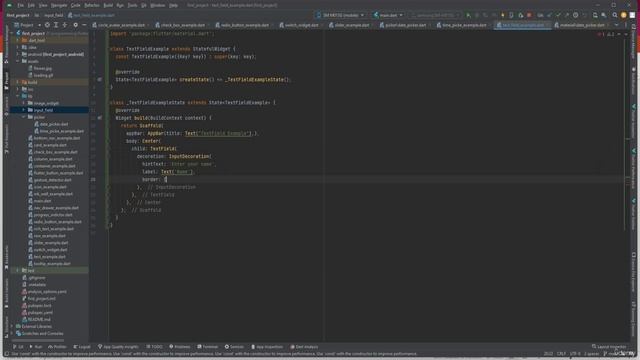
Task: Open the Profiler tool window
Action: click(57, 347)
